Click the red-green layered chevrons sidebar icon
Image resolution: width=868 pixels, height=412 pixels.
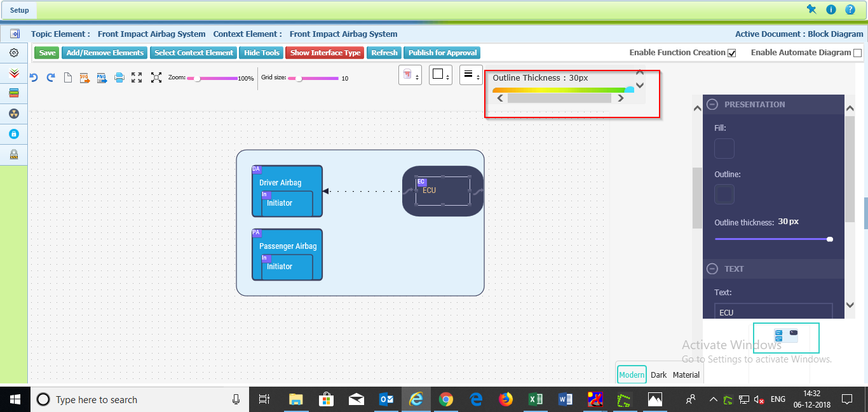14,74
